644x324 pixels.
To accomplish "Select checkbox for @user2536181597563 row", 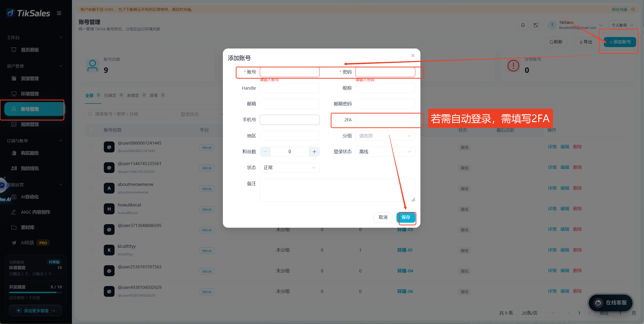I will 91,270.
